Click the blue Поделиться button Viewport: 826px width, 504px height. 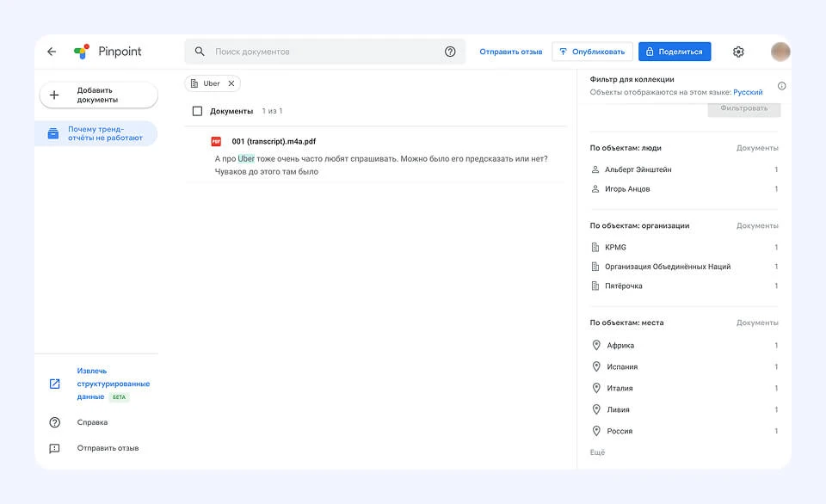(675, 52)
